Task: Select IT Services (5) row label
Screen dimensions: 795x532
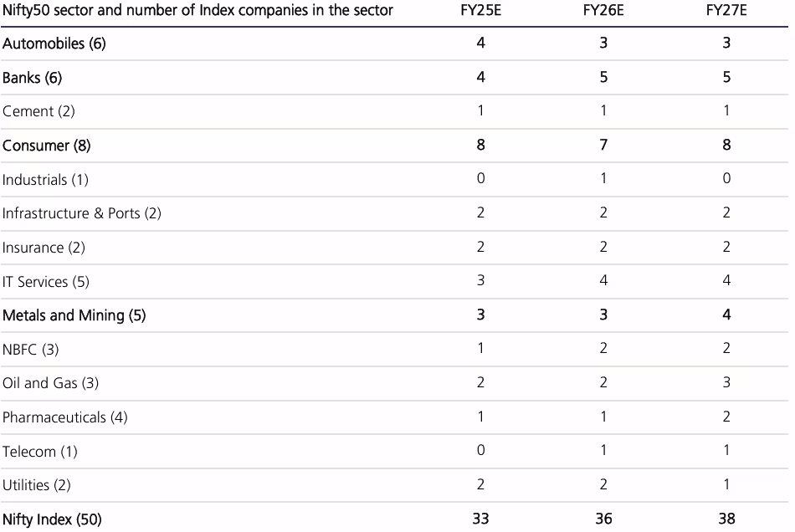Action: tap(46, 282)
